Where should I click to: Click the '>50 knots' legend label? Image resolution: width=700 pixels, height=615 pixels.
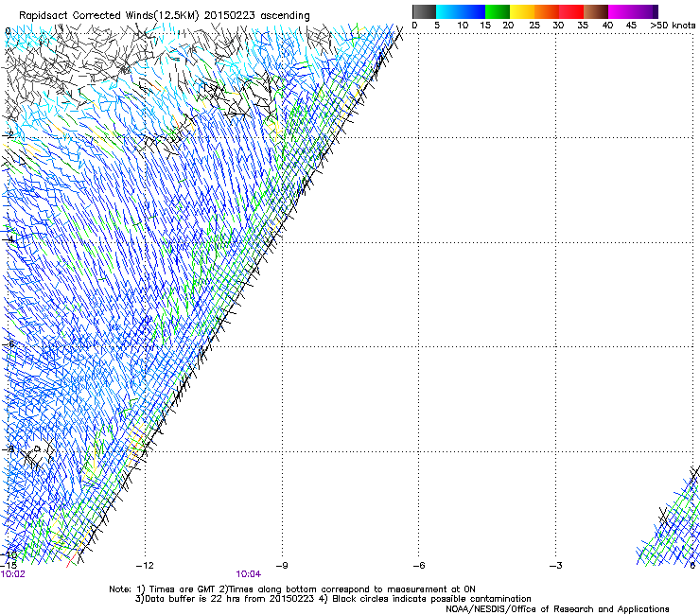pyautogui.click(x=673, y=26)
